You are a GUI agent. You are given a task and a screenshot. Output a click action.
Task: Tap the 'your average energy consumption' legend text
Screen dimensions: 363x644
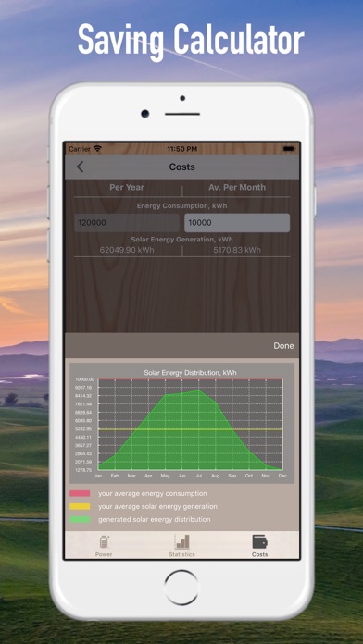153,494
